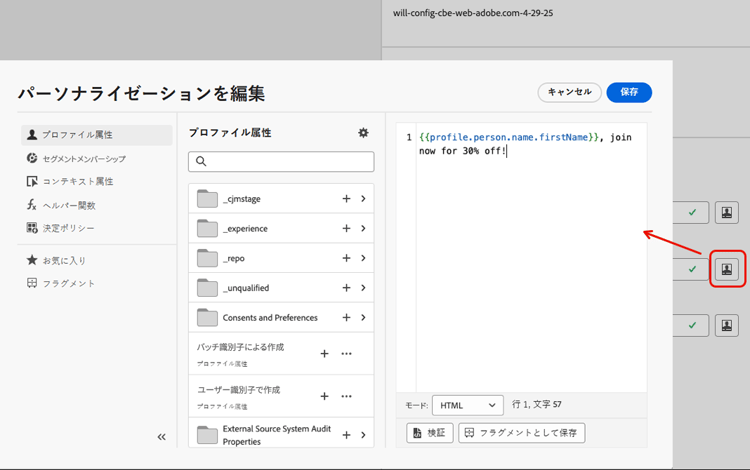The width and height of the screenshot is (750, 470).
Task: Open more options for ユーザー識別子で作成
Action: 347,396
